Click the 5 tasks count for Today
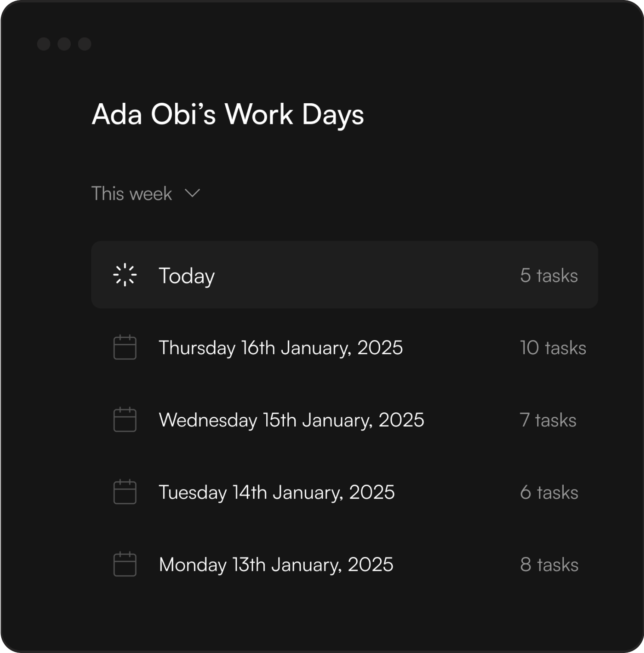 [549, 276]
